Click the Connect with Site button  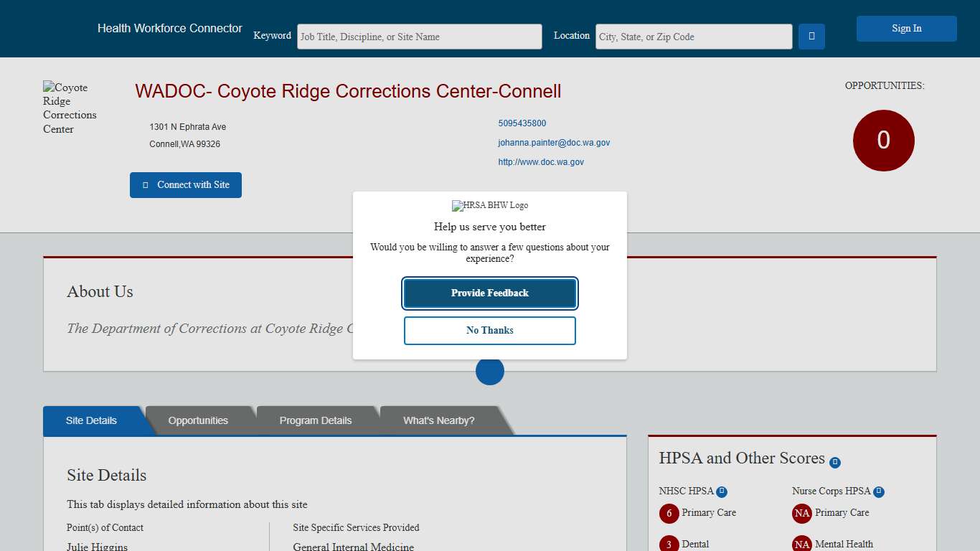(x=185, y=184)
